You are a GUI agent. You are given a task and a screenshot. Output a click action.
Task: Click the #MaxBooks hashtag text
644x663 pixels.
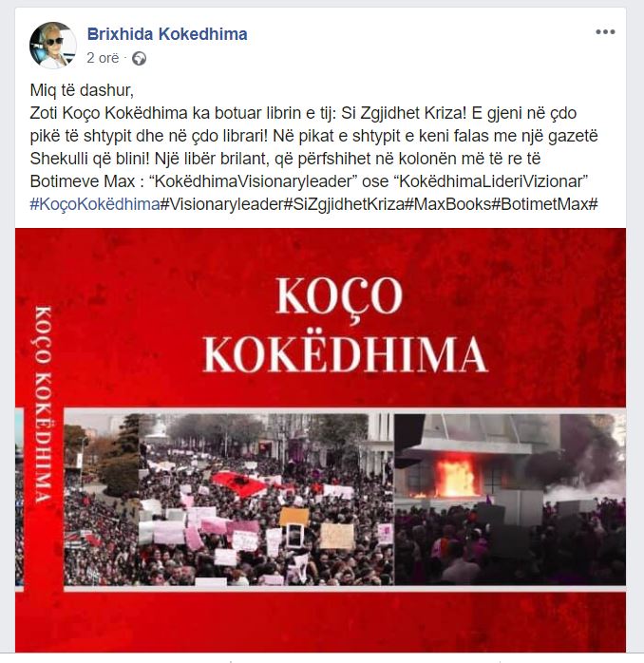(x=448, y=204)
